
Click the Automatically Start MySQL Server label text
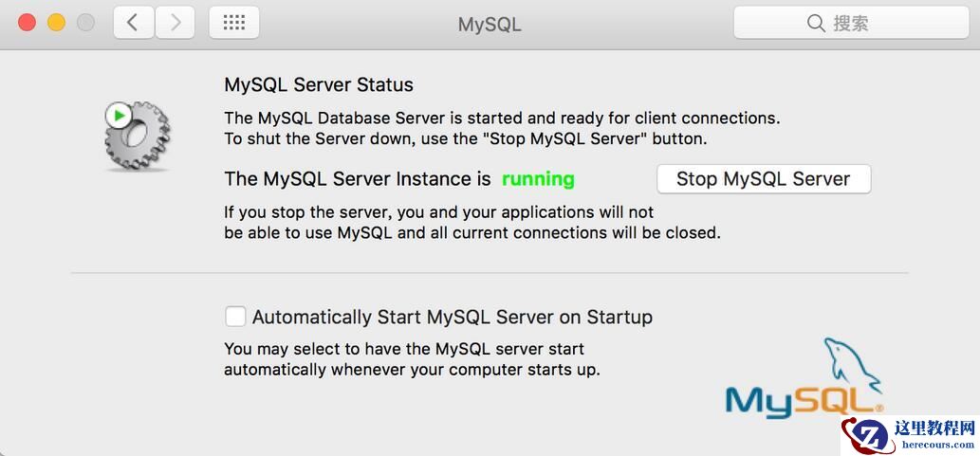click(x=452, y=317)
